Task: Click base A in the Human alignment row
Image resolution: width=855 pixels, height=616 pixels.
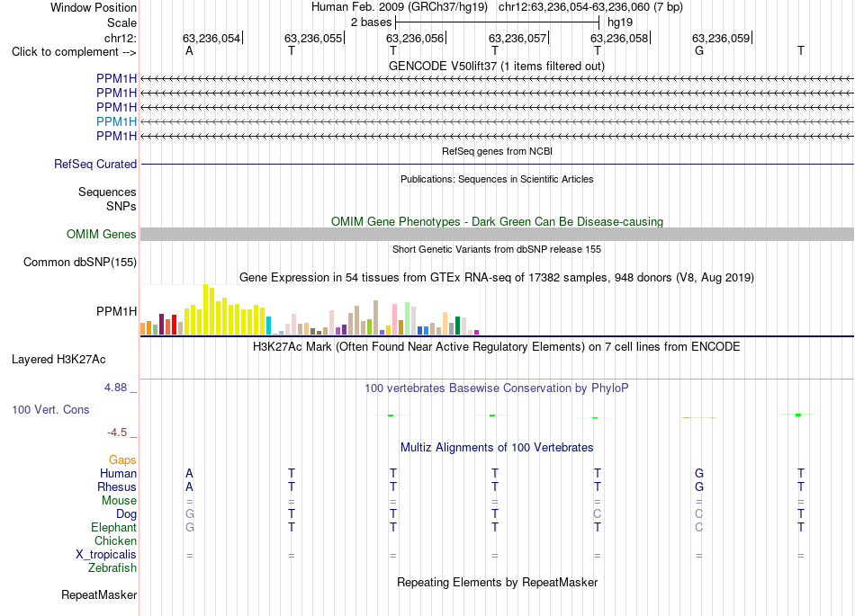Action: (x=189, y=473)
